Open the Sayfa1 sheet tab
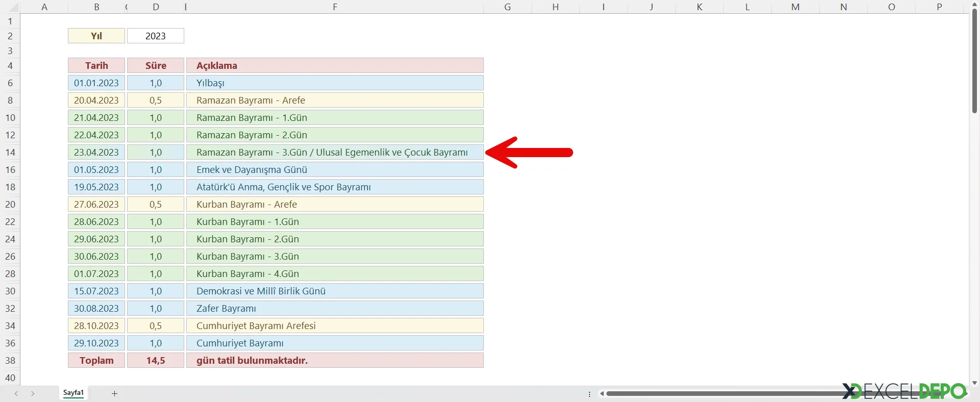The height and width of the screenshot is (402, 980). [x=73, y=393]
